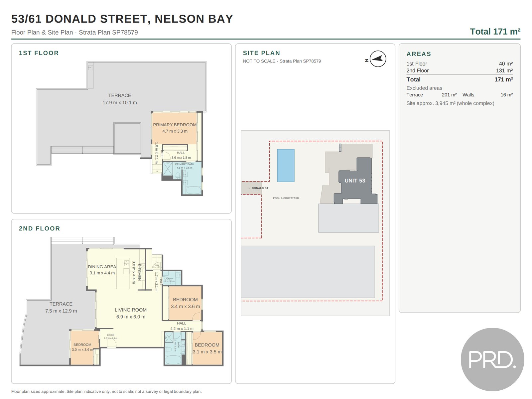
Task: Click the north compass arrow icon
Action: click(x=378, y=59)
